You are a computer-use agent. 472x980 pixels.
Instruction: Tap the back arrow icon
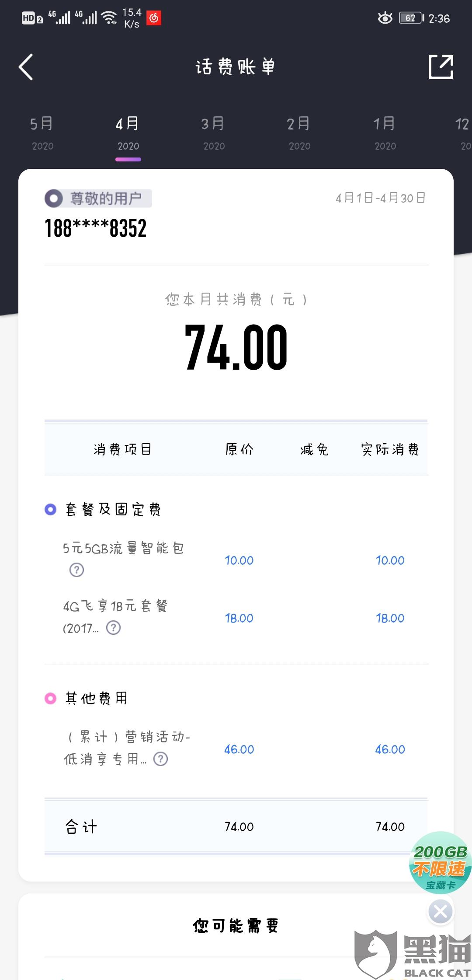(x=26, y=67)
